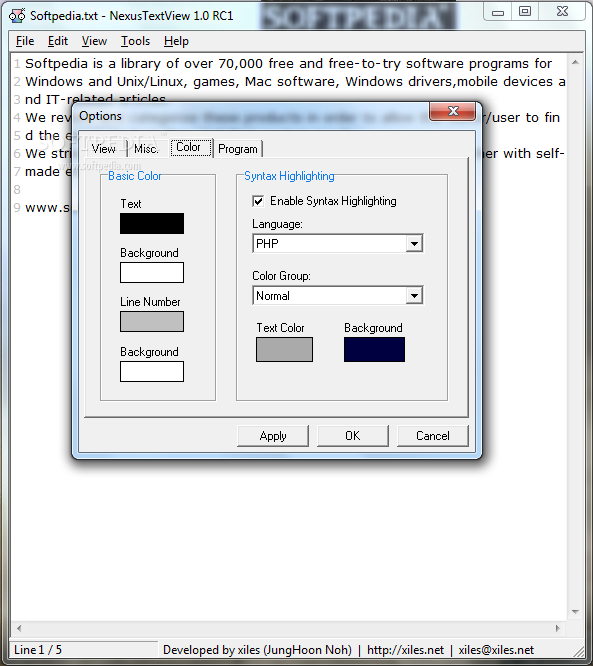
Task: Close the Options dialog with red X
Action: (452, 111)
